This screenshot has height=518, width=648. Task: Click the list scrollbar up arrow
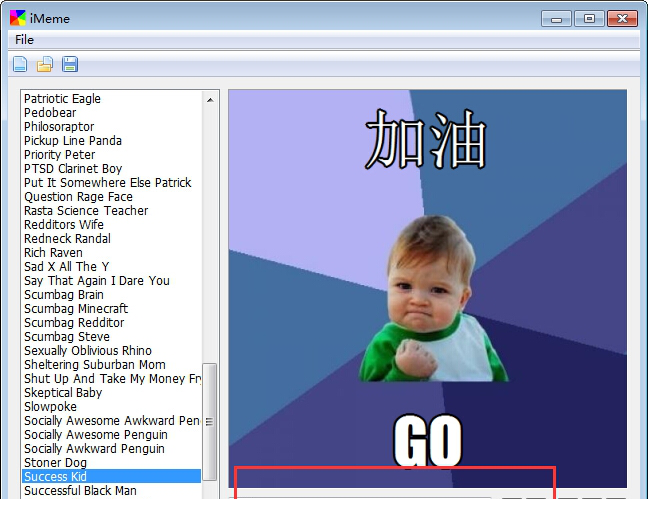coord(210,100)
